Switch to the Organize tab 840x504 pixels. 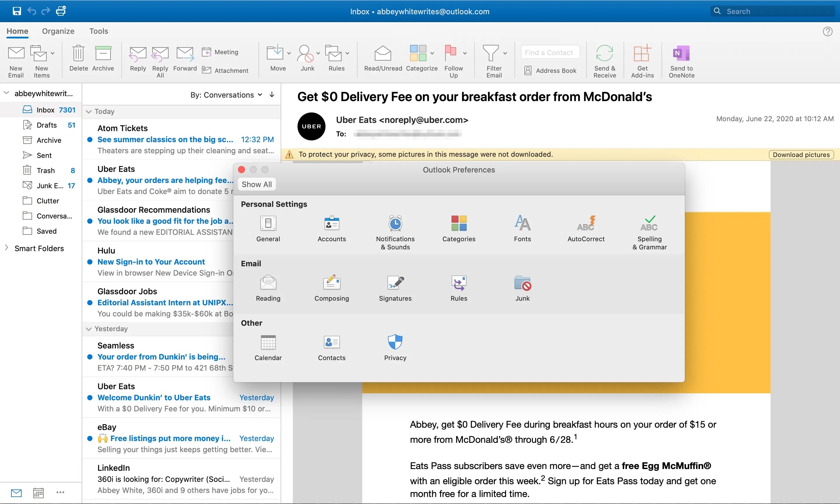click(58, 31)
